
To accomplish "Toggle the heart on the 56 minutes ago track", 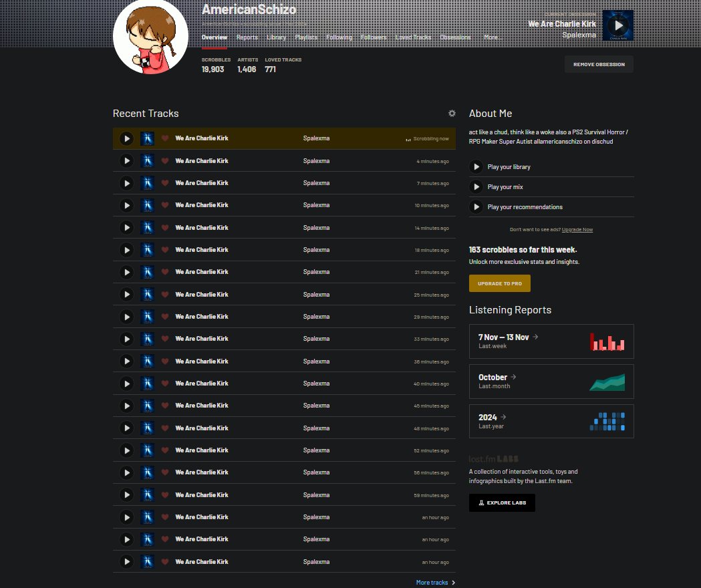I will point(165,472).
